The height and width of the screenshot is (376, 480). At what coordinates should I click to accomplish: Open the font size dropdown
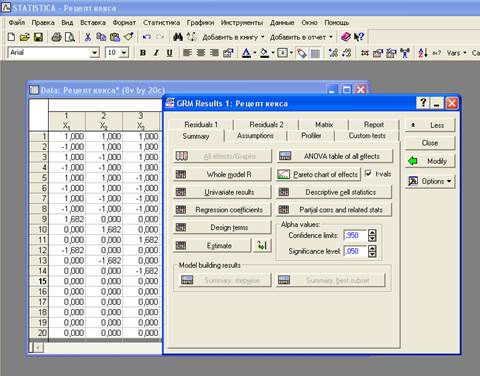pyautogui.click(x=124, y=53)
